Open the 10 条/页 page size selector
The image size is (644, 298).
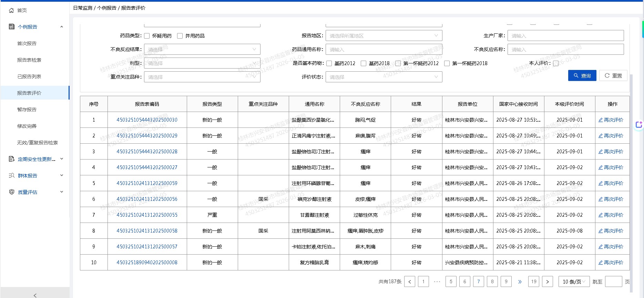point(574,282)
